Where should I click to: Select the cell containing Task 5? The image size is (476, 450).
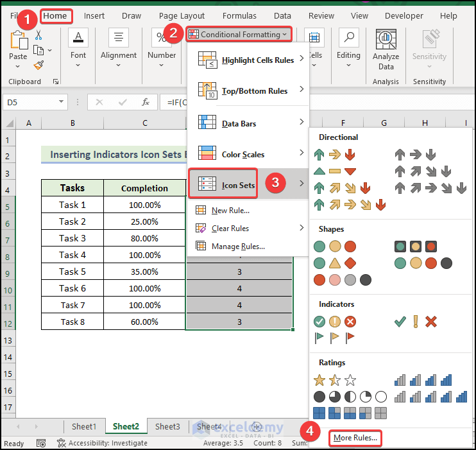72,272
